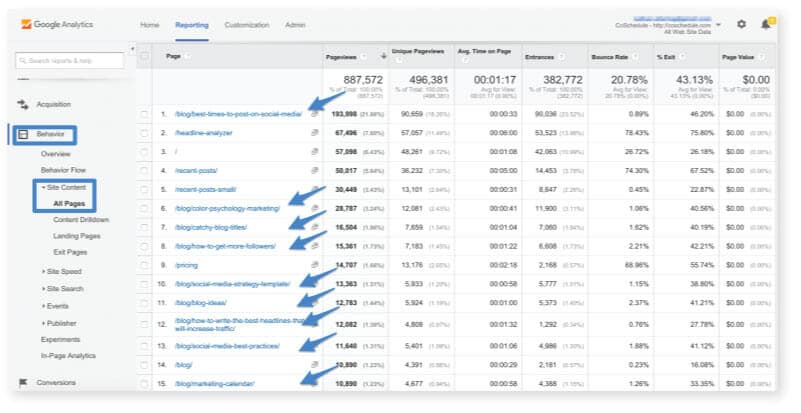801x413 pixels.
Task: Click the Conversions flag icon
Action: [x=23, y=382]
